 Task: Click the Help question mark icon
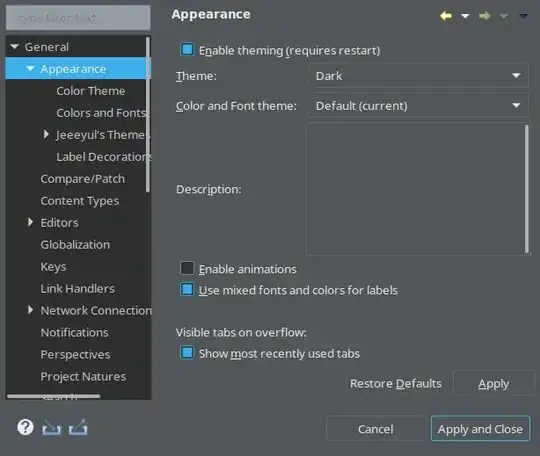tap(25, 427)
